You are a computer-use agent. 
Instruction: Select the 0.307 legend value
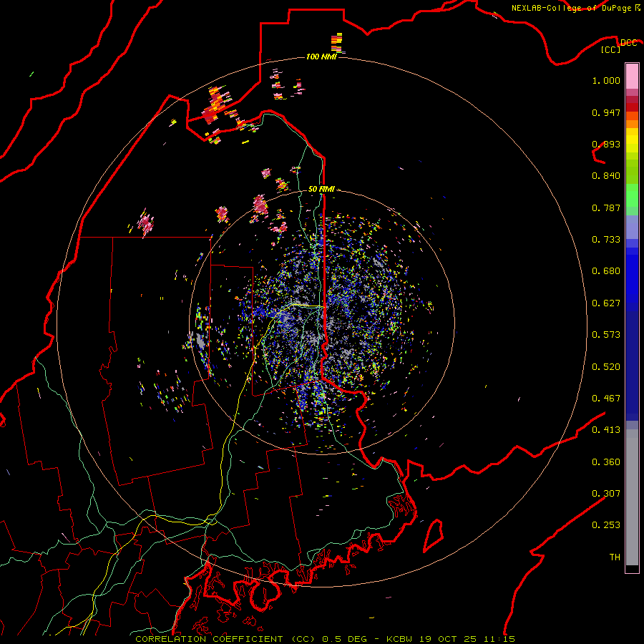[x=606, y=494]
